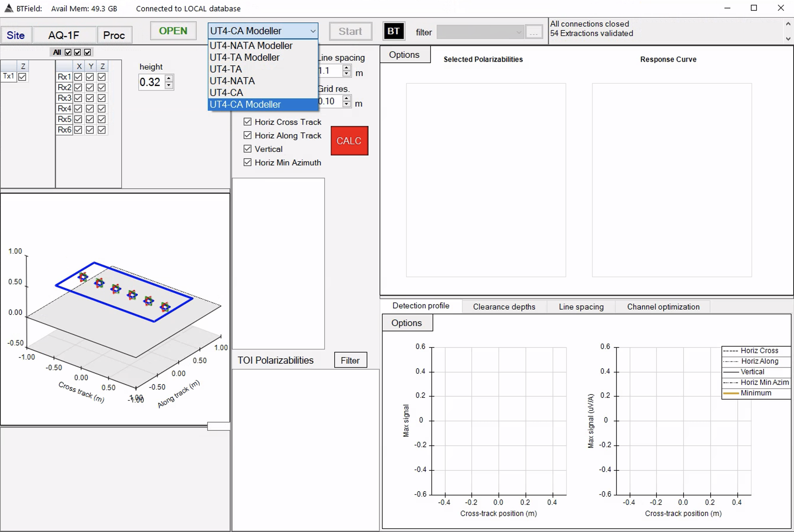The height and width of the screenshot is (532, 794).
Task: Click the Start button
Action: (x=351, y=31)
